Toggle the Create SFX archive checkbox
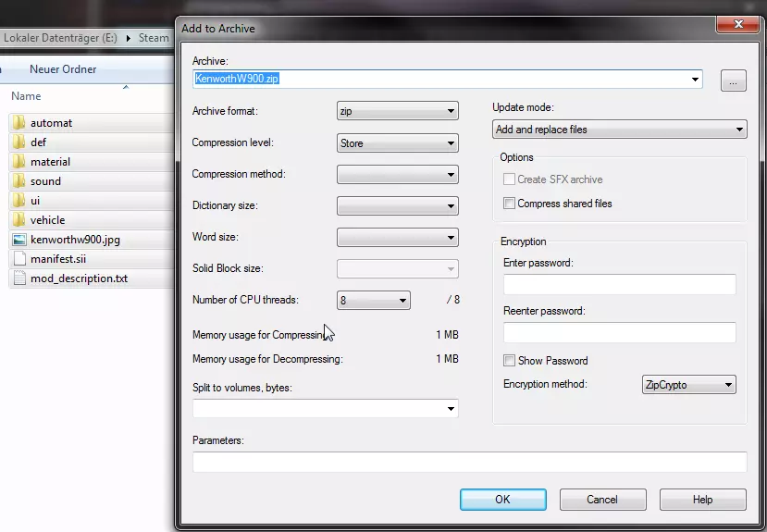Image resolution: width=767 pixels, height=532 pixels. click(509, 179)
